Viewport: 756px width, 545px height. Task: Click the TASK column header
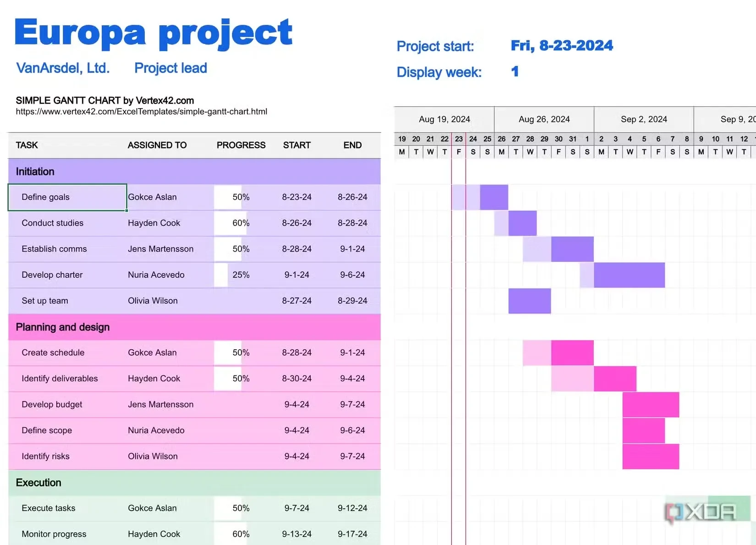click(27, 145)
